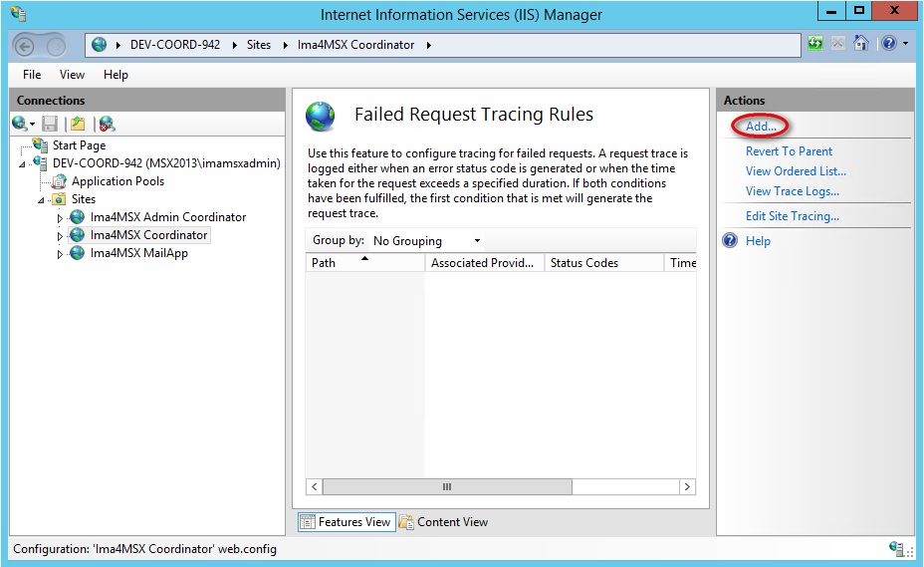
Task: Click the Sites folder icon
Action: coord(59,199)
